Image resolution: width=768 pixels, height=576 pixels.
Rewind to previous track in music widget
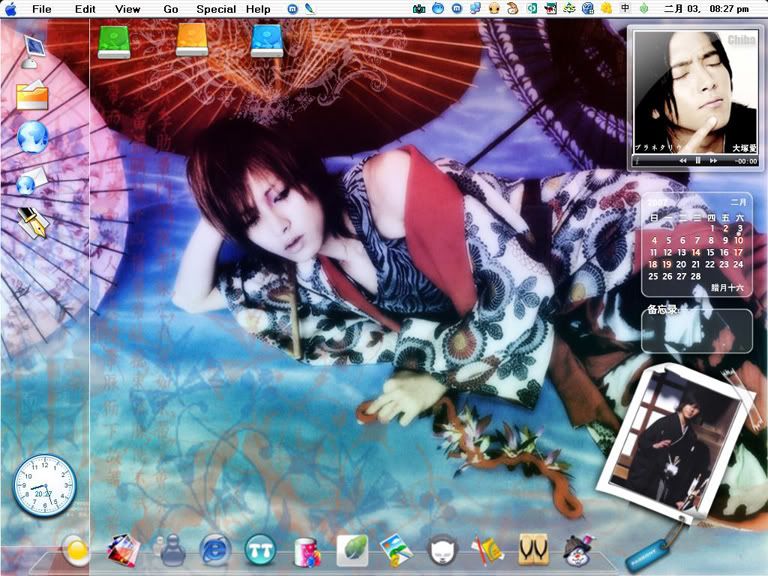point(682,160)
